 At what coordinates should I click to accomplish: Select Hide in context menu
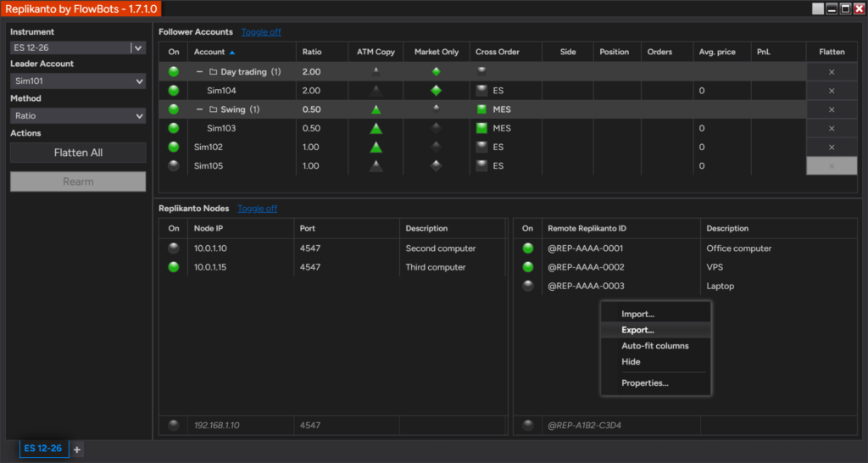click(x=655, y=361)
